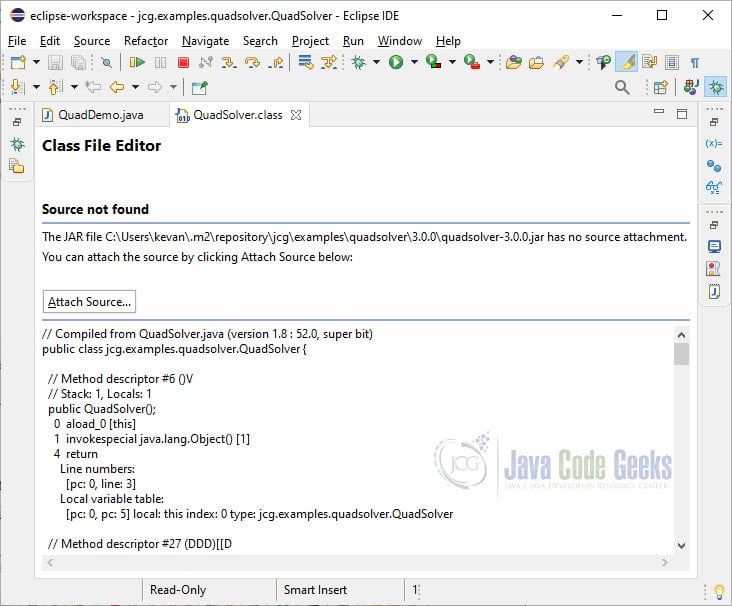
Task: Toggle Show Whitespace Characters pilcrow
Action: click(x=695, y=63)
